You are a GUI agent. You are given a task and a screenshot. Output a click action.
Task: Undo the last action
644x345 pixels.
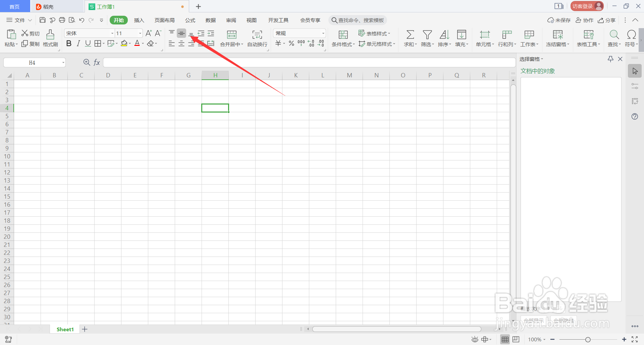[82, 20]
